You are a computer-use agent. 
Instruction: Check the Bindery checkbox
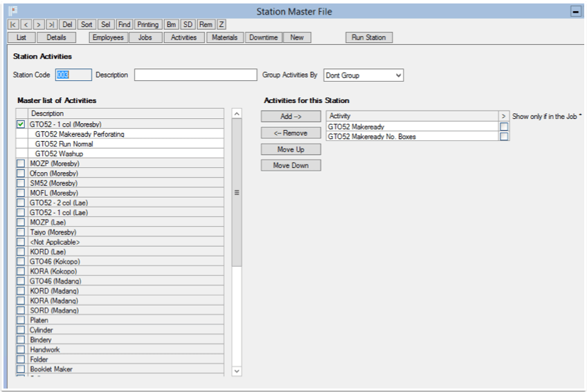click(21, 339)
